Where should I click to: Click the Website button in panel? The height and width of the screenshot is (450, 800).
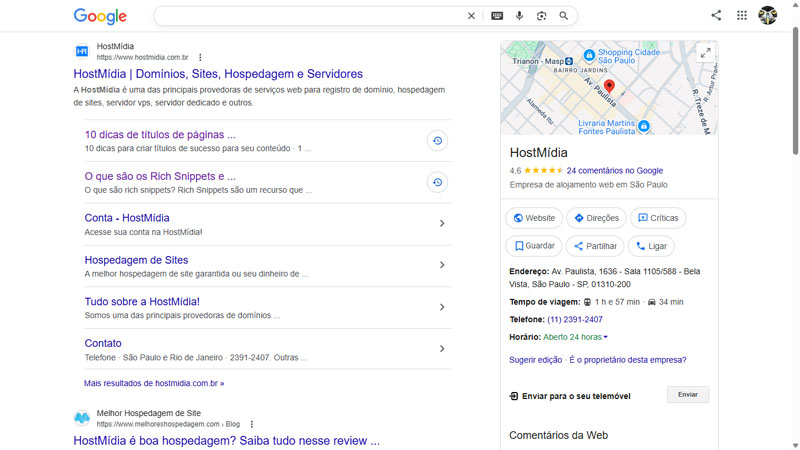tap(534, 218)
